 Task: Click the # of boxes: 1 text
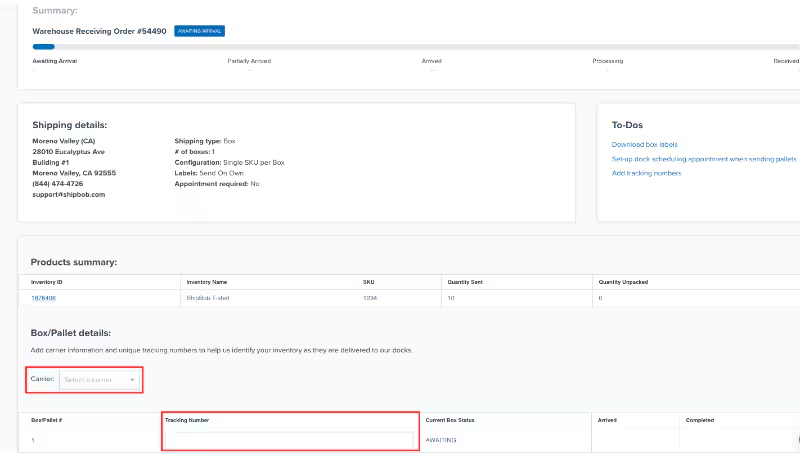pos(195,152)
